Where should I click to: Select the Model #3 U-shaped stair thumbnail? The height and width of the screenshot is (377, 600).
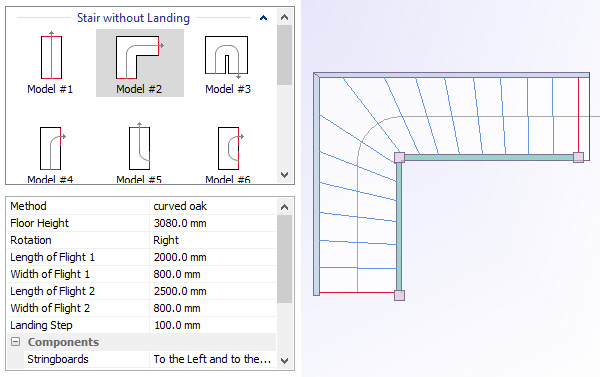coord(227,63)
